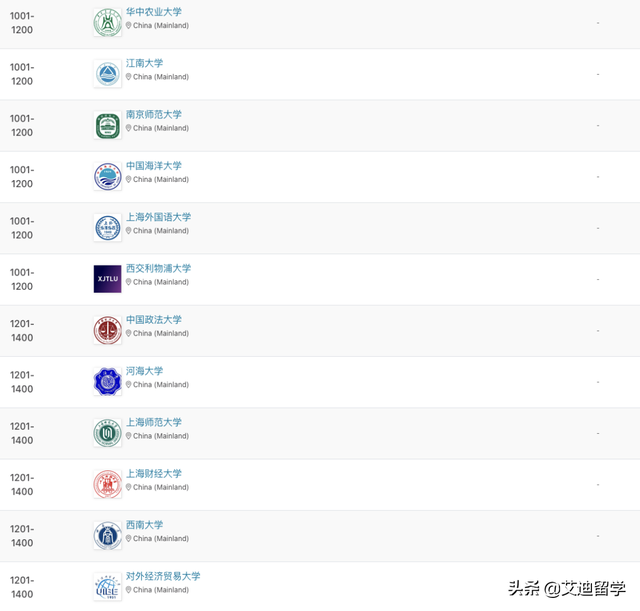Click the XJTLU logo
Viewport: 640px width, 611px height.
(x=107, y=279)
